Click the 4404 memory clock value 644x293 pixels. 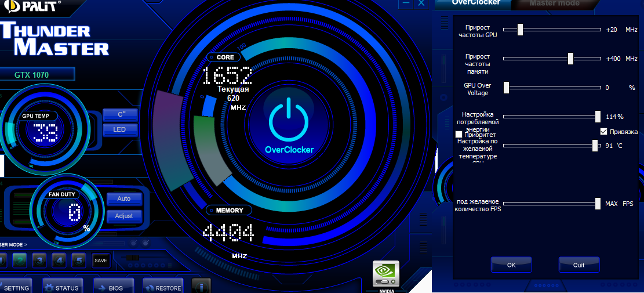coord(228,233)
